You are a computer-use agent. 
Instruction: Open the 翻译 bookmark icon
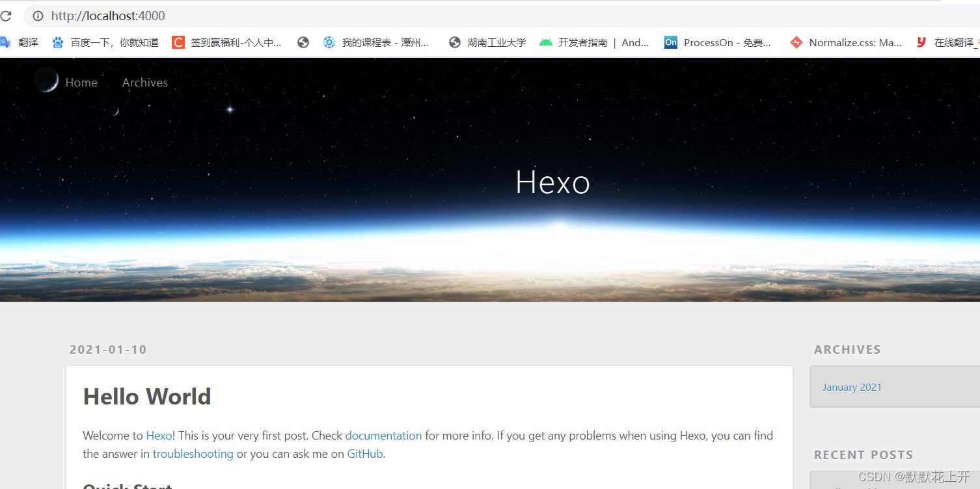[x=5, y=42]
